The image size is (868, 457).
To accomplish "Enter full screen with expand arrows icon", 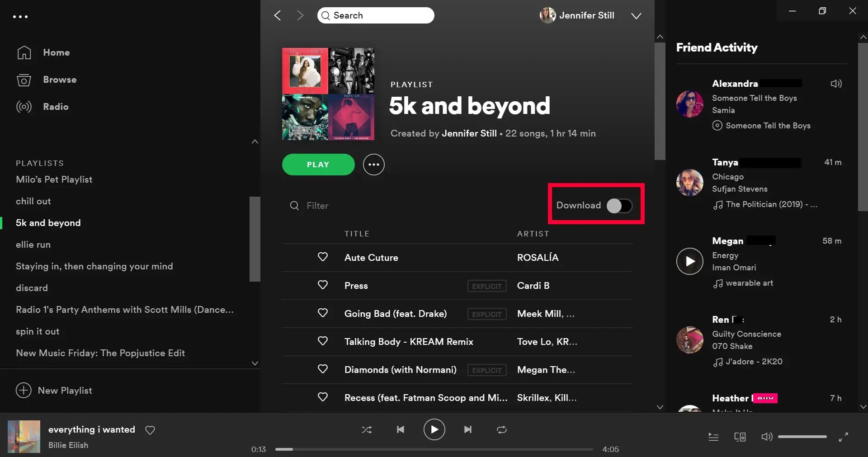I will pyautogui.click(x=844, y=437).
